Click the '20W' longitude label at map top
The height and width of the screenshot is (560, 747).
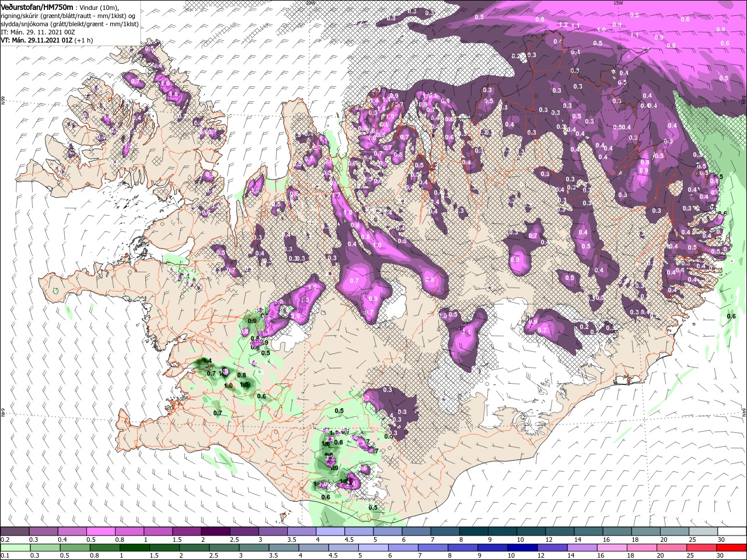(x=309, y=2)
